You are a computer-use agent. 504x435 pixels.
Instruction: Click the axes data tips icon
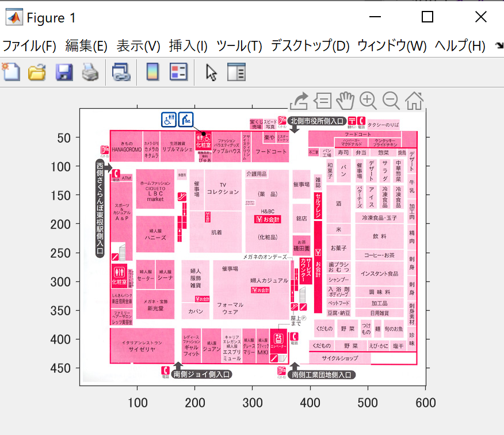tap(322, 101)
